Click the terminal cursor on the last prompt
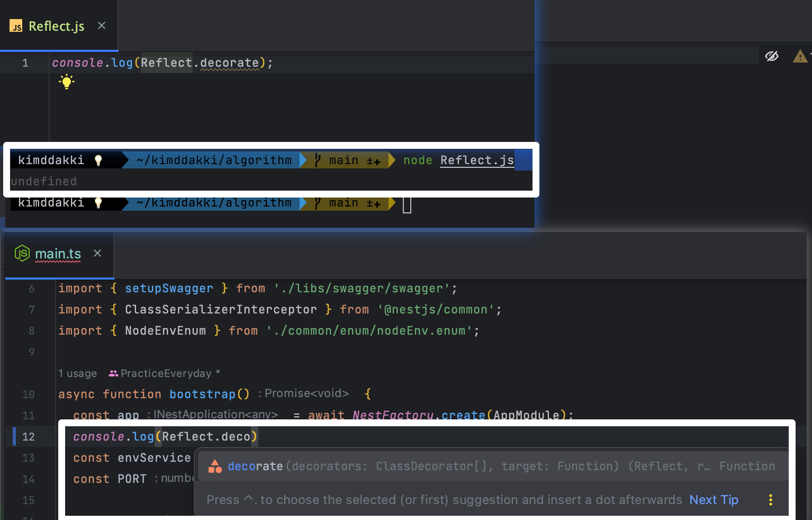The width and height of the screenshot is (812, 520). coord(407,204)
